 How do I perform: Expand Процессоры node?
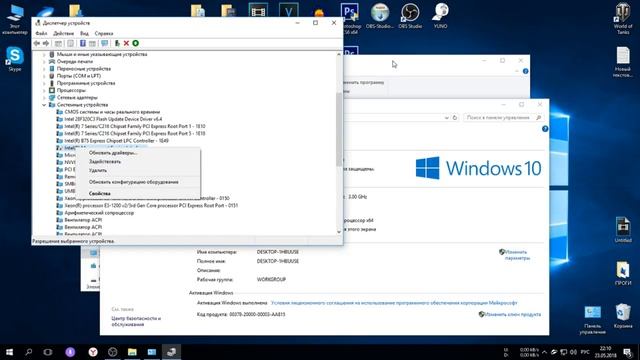coord(44,90)
